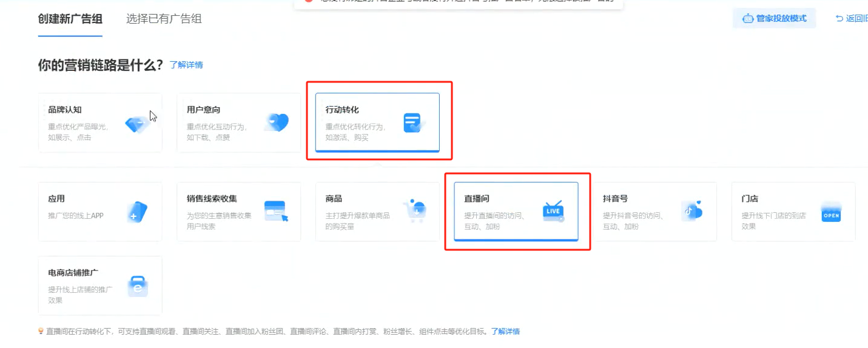Click the shopping cart icon on 商品 card
Viewport: 868px width, 348px height.
pos(415,211)
